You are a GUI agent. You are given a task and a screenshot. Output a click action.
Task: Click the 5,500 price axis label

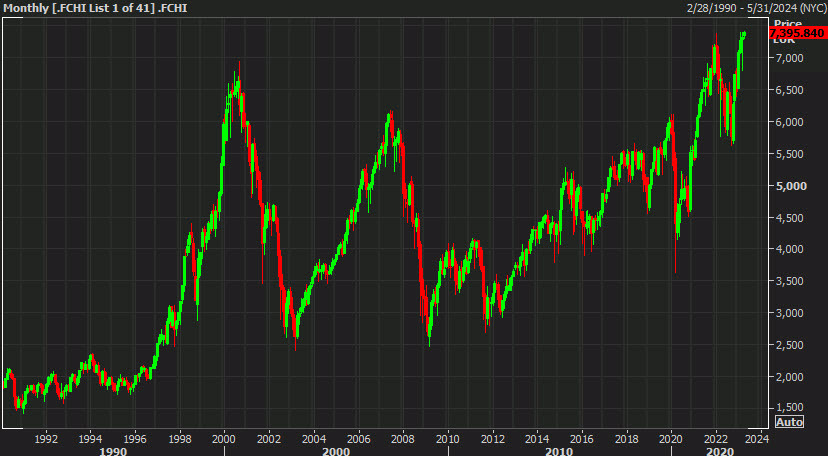point(789,154)
